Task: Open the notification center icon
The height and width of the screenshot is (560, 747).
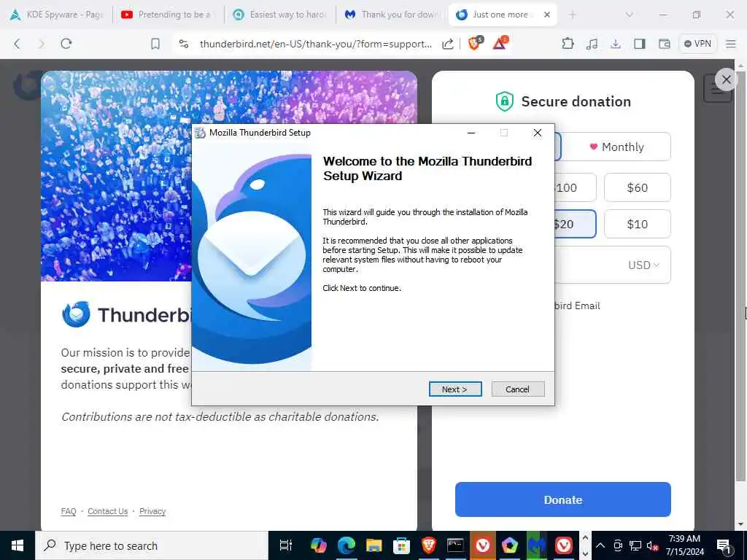Action: (x=724, y=545)
